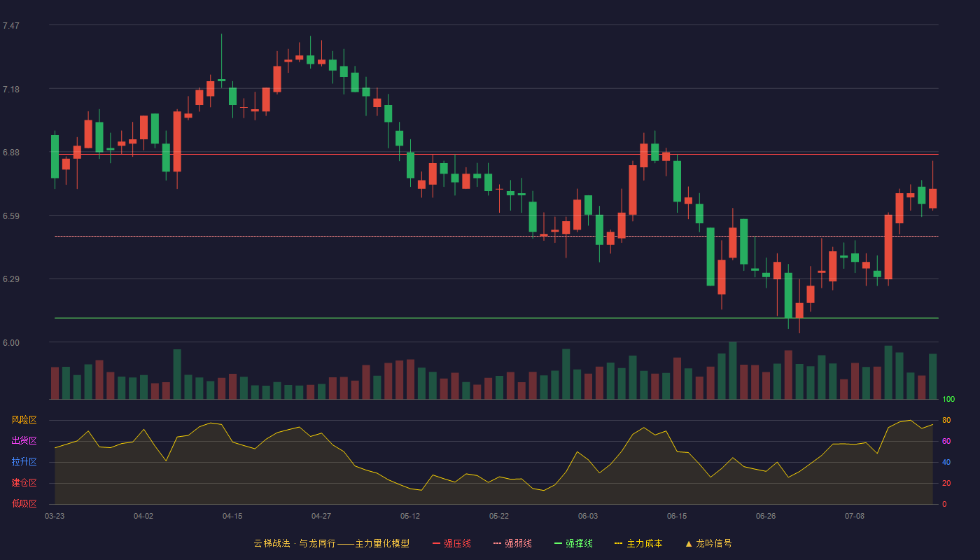The width and height of the screenshot is (980, 560).
Task: Select the 7.47 price axis label
Action: point(11,26)
